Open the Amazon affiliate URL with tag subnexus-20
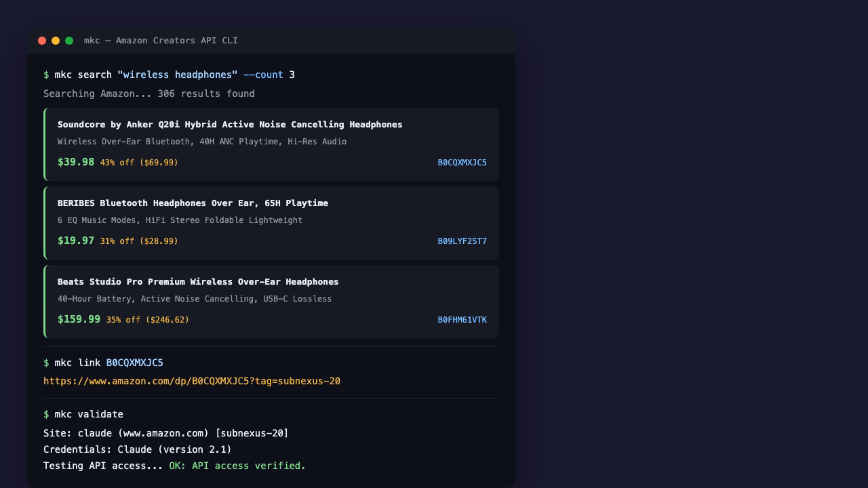Screen dimensions: 868x488 pos(193,381)
